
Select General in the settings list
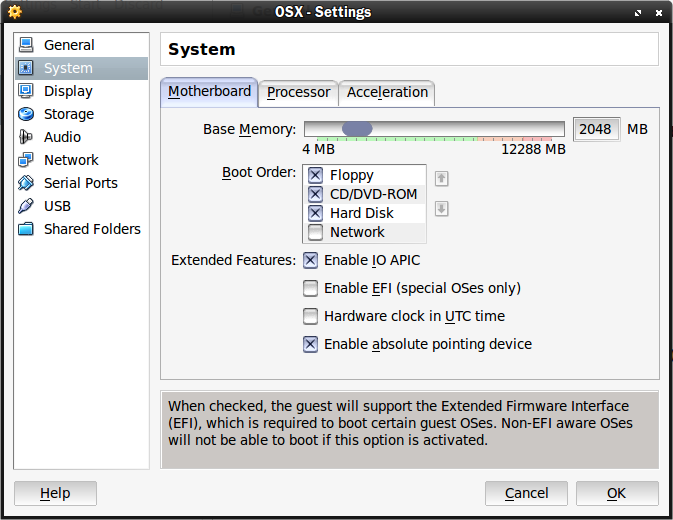82,45
